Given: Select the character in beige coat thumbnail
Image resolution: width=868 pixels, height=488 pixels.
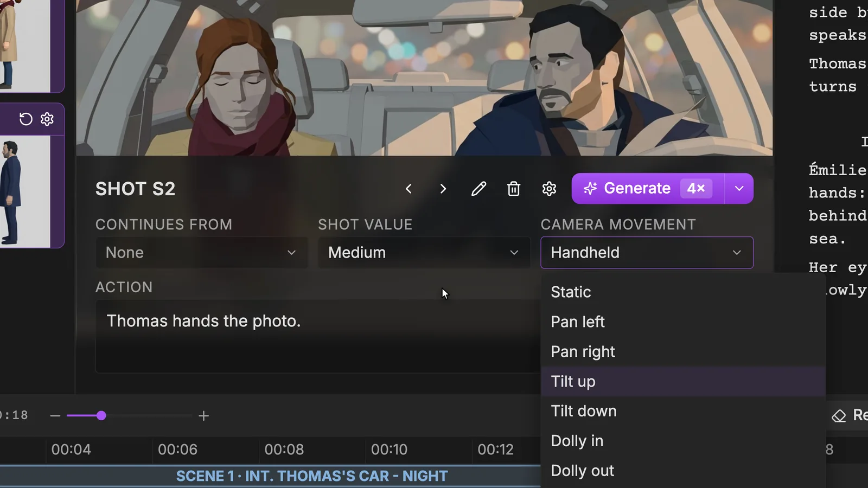Looking at the screenshot, I should click(x=25, y=46).
